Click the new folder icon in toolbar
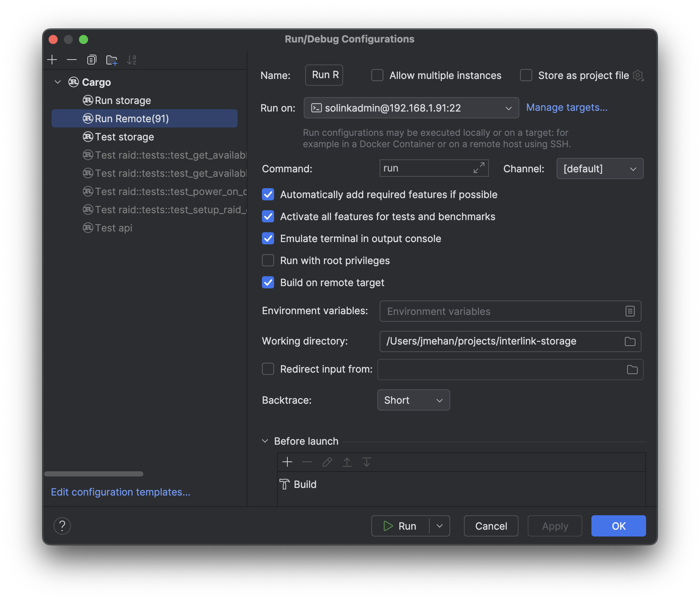The image size is (700, 601). pyautogui.click(x=112, y=60)
